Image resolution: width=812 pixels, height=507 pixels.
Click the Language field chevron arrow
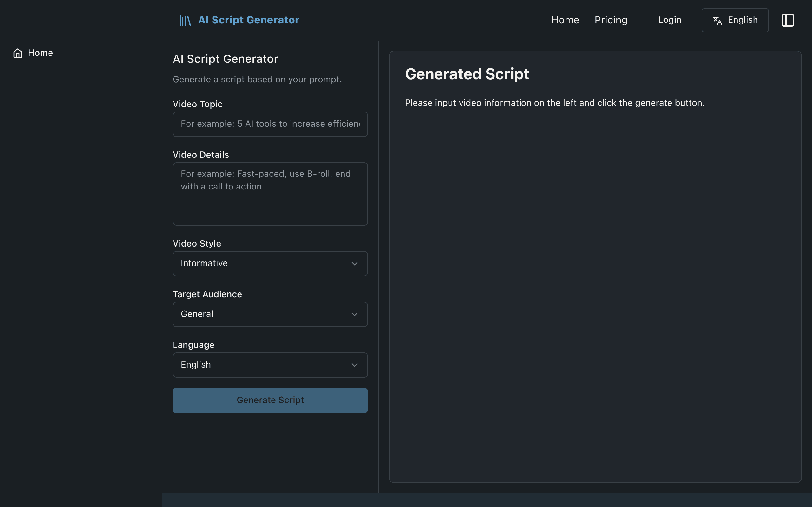click(354, 365)
